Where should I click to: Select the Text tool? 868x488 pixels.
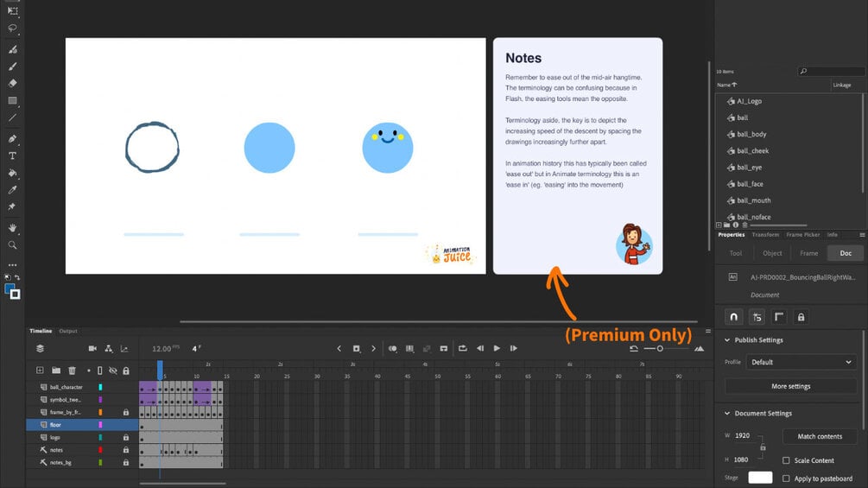coord(12,156)
